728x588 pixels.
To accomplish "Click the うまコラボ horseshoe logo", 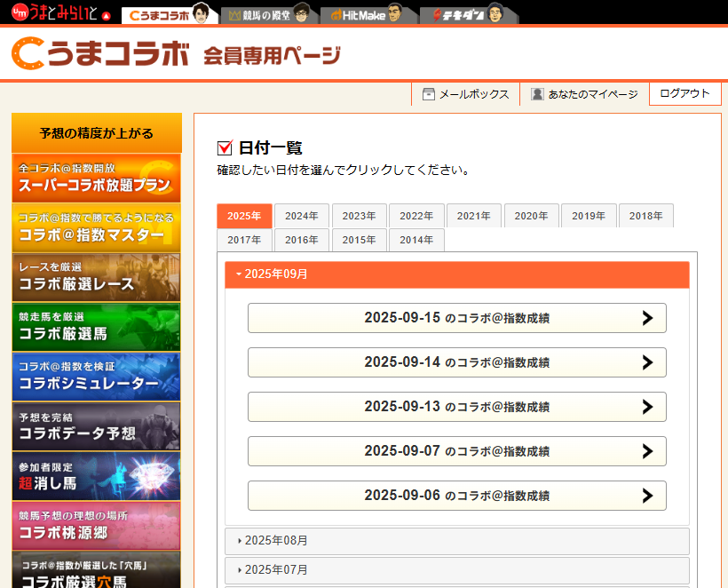I will pyautogui.click(x=99, y=53).
